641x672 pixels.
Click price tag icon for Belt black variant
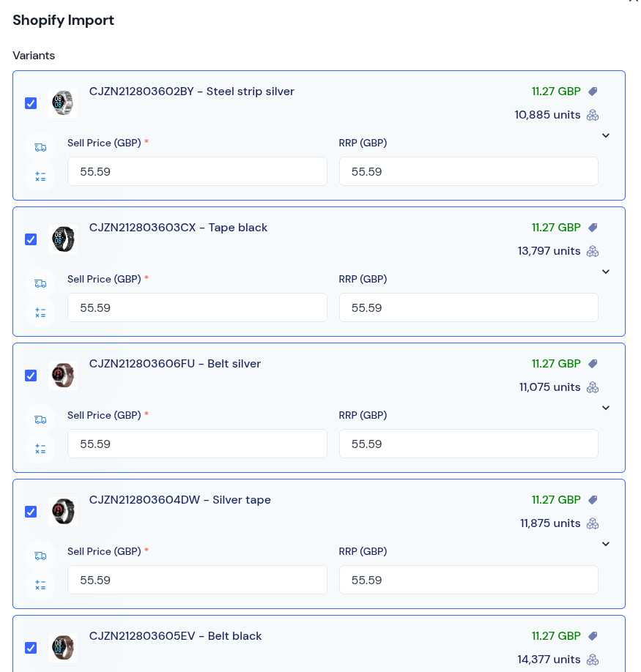pos(593,636)
